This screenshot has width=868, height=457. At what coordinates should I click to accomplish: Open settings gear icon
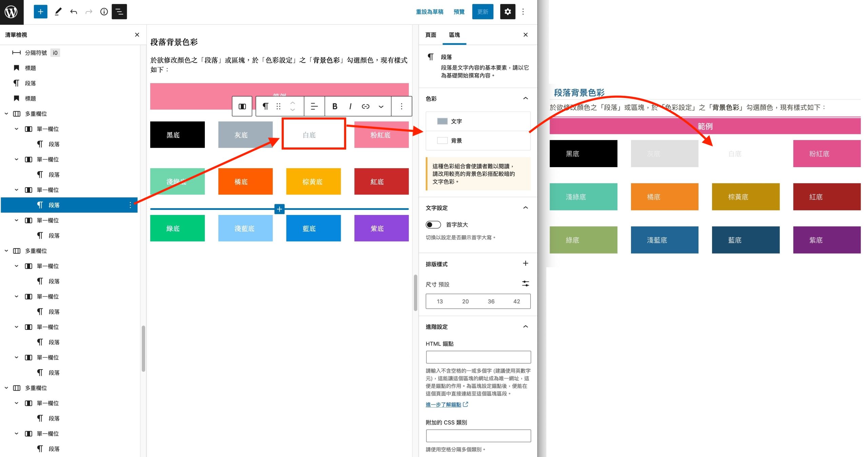507,12
